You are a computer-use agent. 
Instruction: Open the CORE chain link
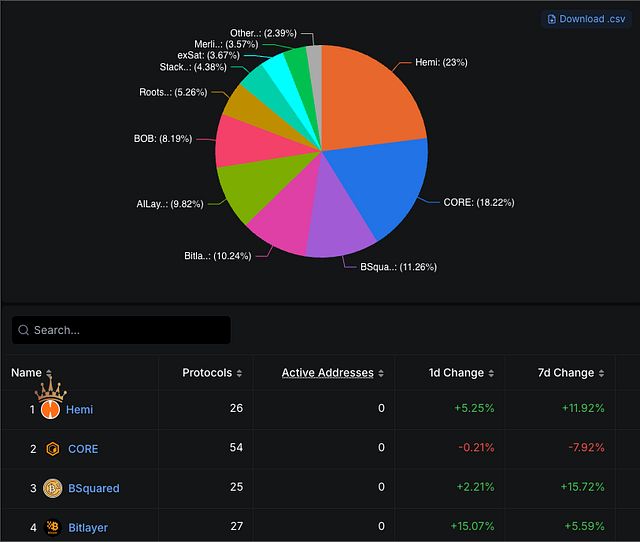pos(83,449)
